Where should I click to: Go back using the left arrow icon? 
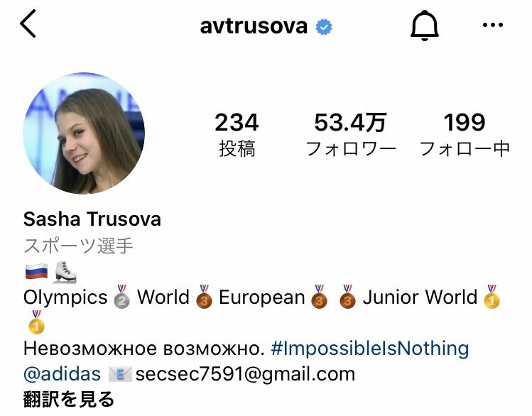click(x=28, y=23)
